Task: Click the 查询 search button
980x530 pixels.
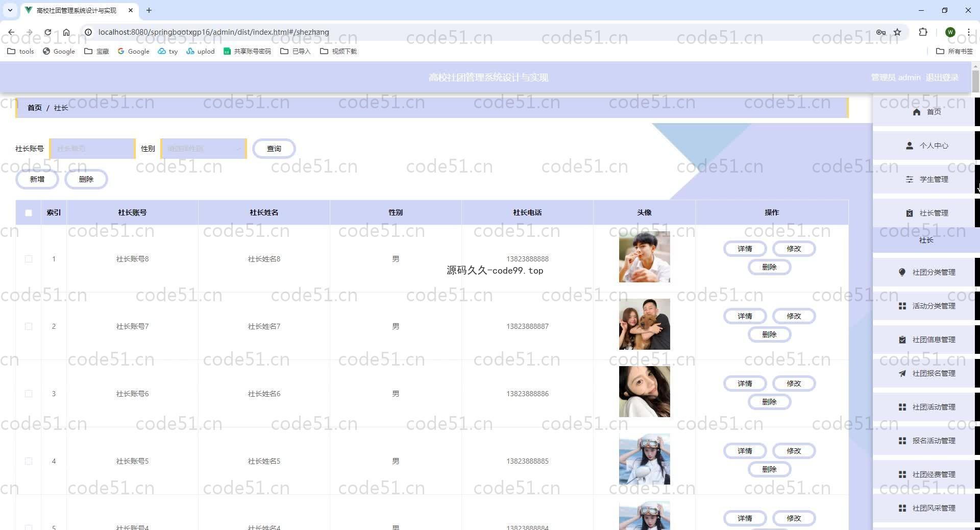Action: 274,149
